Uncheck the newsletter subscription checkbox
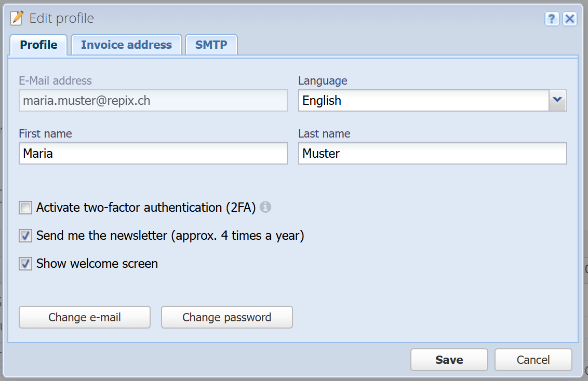This screenshot has height=381, width=588. pos(25,236)
